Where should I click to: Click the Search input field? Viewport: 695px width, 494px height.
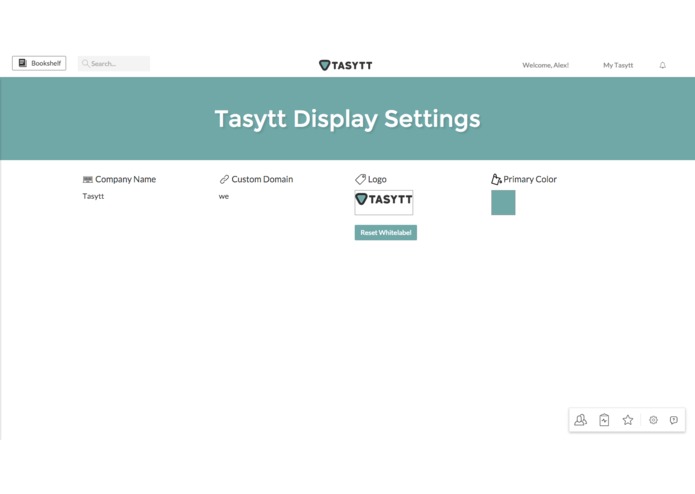114,63
